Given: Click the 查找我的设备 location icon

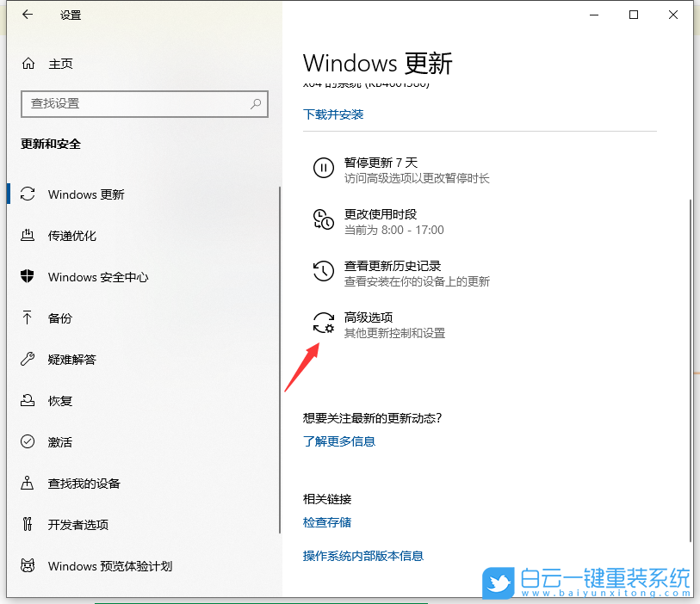Looking at the screenshot, I should click(28, 484).
